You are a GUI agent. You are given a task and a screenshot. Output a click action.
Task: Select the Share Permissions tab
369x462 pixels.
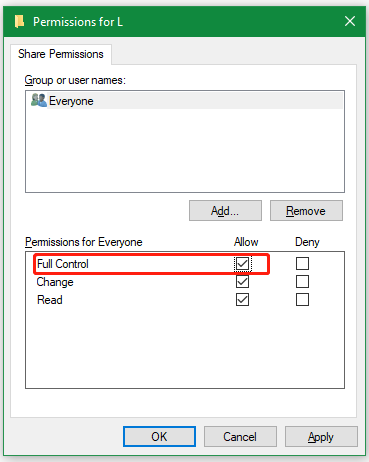pyautogui.click(x=61, y=54)
